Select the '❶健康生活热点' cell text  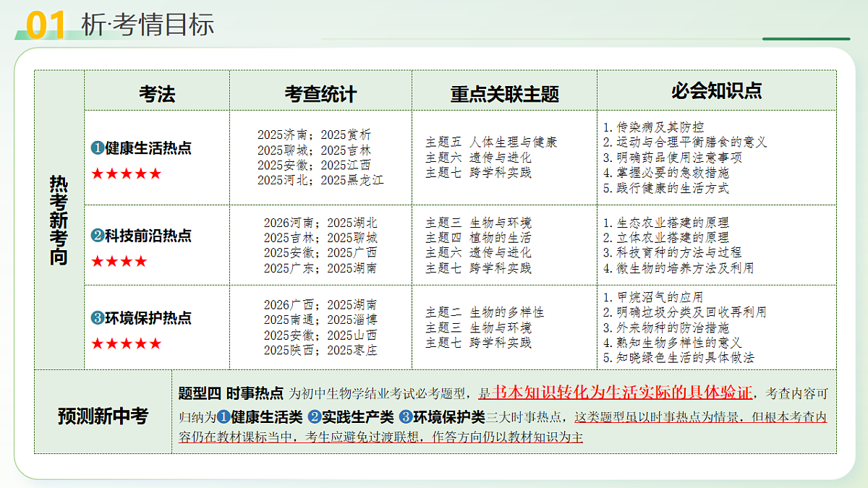pyautogui.click(x=141, y=148)
